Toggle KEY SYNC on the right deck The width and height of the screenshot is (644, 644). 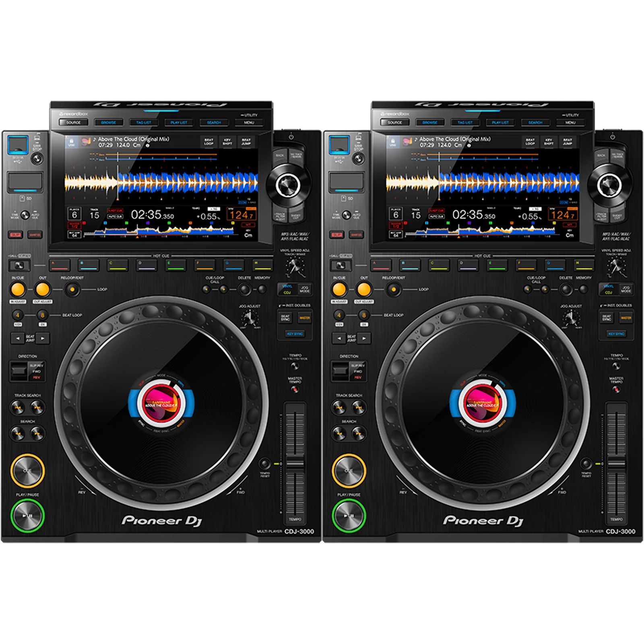point(617,334)
